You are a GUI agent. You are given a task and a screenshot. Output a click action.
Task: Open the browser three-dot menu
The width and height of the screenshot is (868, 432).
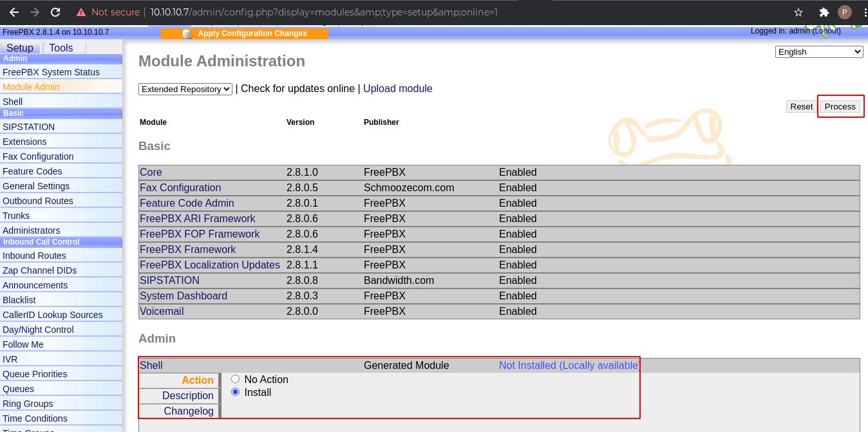(864, 12)
